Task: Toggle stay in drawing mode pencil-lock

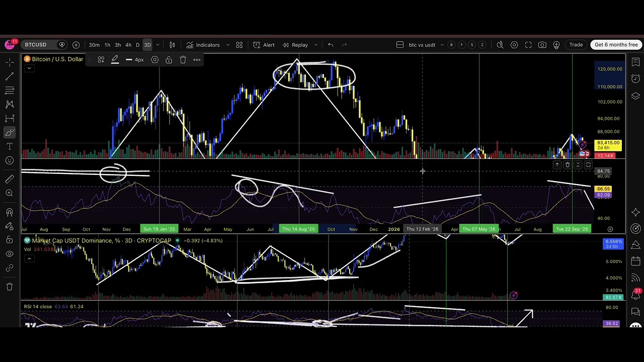Action: pos(10,226)
